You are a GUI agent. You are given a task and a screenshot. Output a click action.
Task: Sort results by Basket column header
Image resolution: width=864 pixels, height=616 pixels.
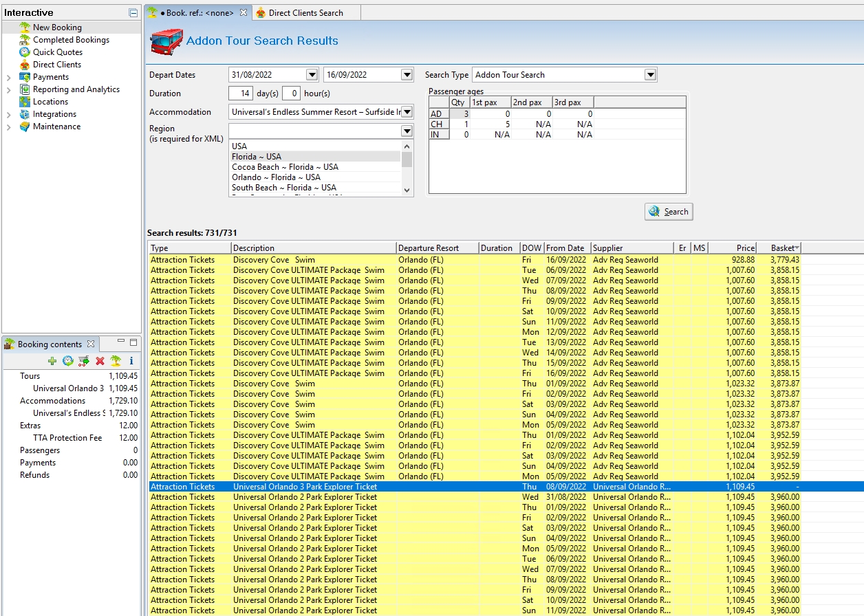coord(779,248)
